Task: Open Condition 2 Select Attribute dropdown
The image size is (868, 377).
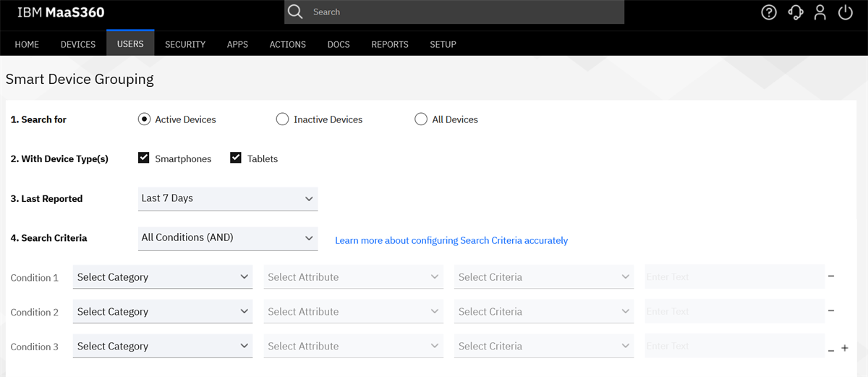Action: click(354, 312)
